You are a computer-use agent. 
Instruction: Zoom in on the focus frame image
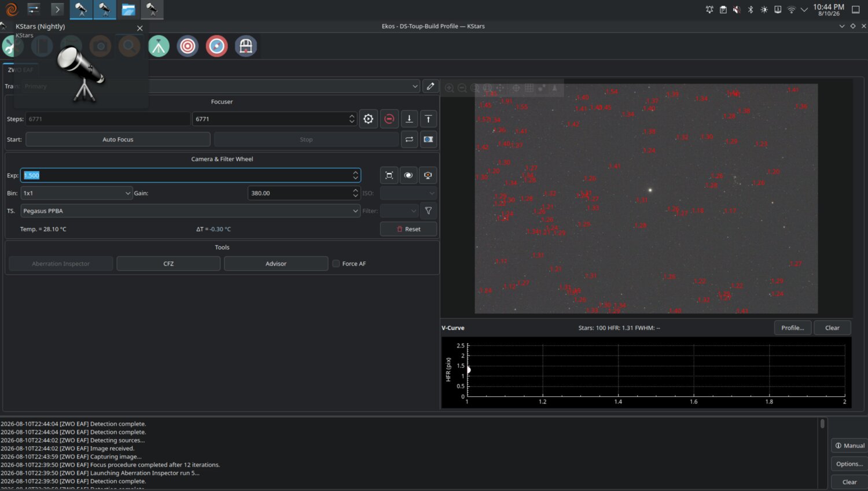point(449,88)
